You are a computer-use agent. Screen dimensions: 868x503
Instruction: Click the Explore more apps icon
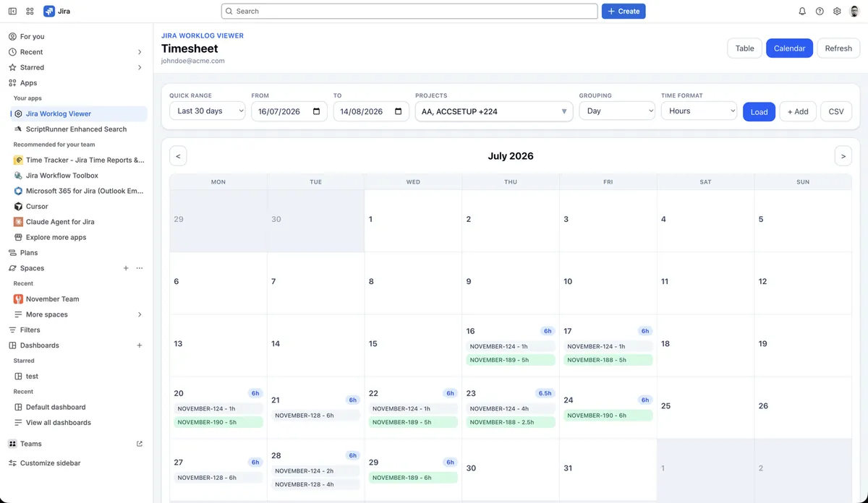18,237
